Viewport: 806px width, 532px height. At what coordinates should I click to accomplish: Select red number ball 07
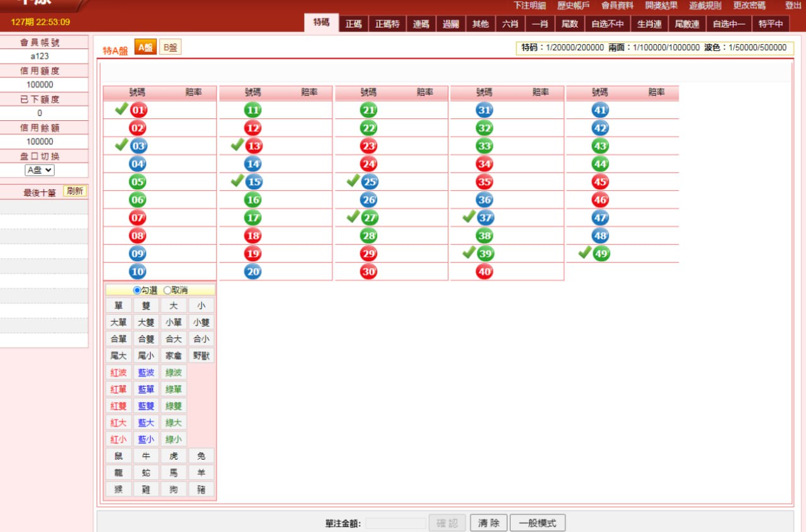point(137,218)
